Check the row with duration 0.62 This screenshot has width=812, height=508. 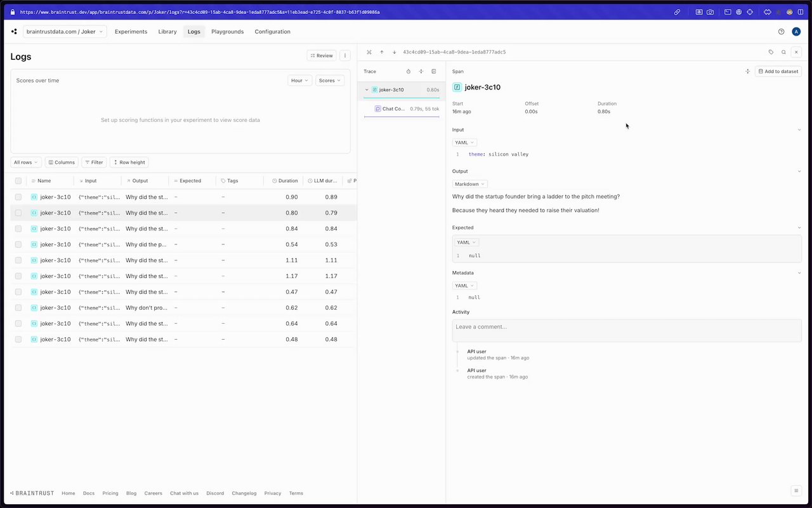pos(18,308)
